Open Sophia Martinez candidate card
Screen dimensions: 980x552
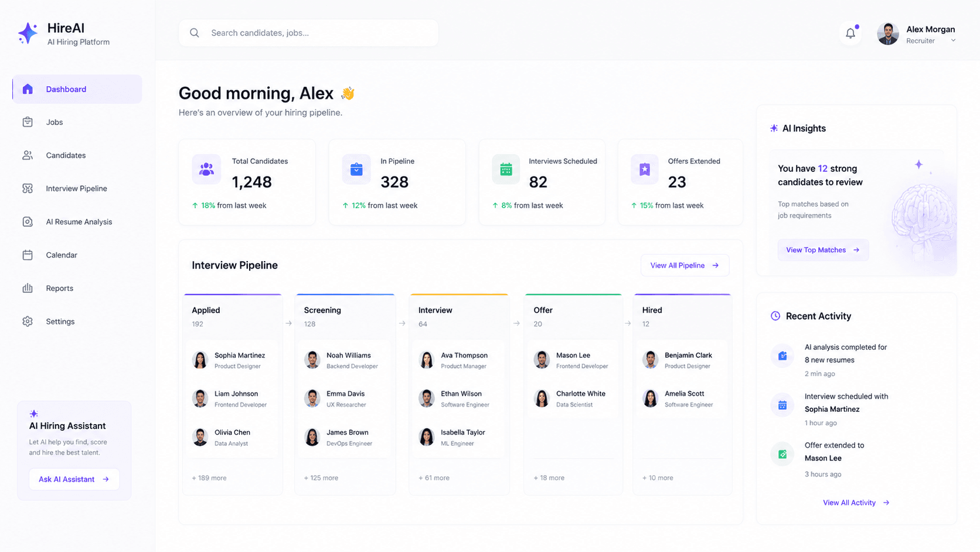click(x=233, y=360)
